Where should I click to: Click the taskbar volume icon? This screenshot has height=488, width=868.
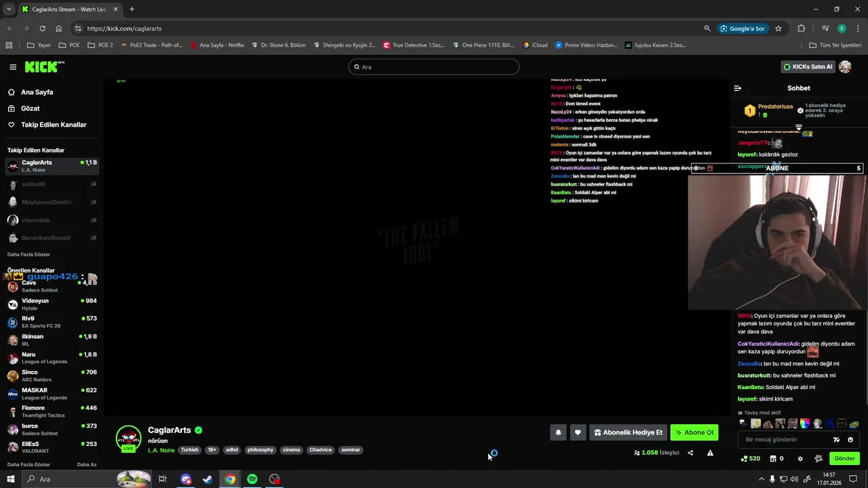pos(794,479)
